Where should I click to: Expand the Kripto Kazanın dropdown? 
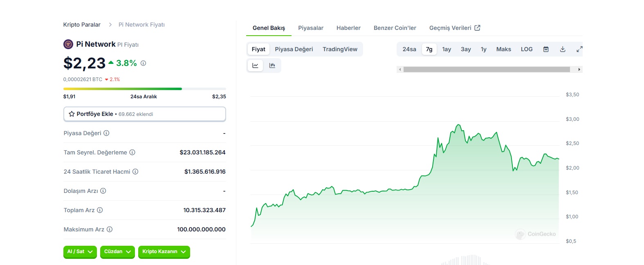(164, 251)
